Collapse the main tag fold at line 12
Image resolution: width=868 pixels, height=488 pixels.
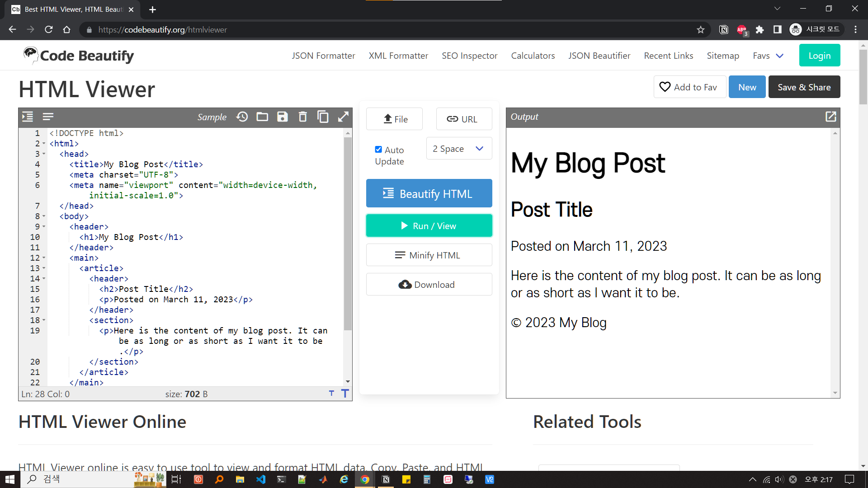click(x=44, y=258)
